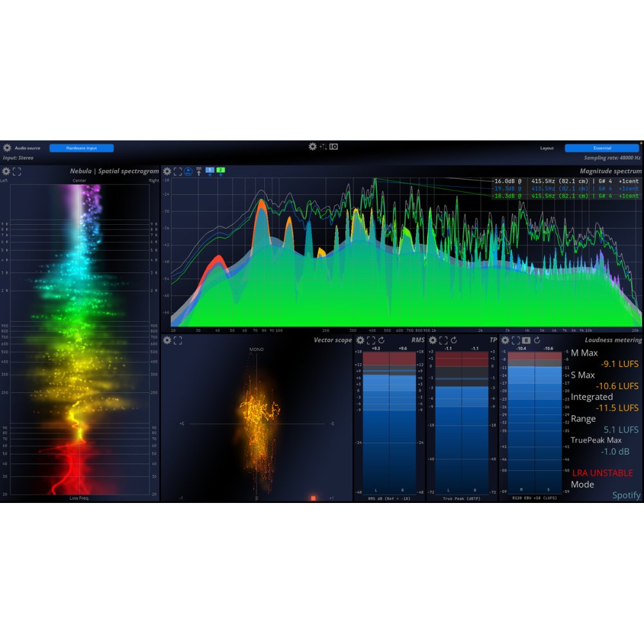Toggle spectrum play/freeze button

(x=187, y=171)
